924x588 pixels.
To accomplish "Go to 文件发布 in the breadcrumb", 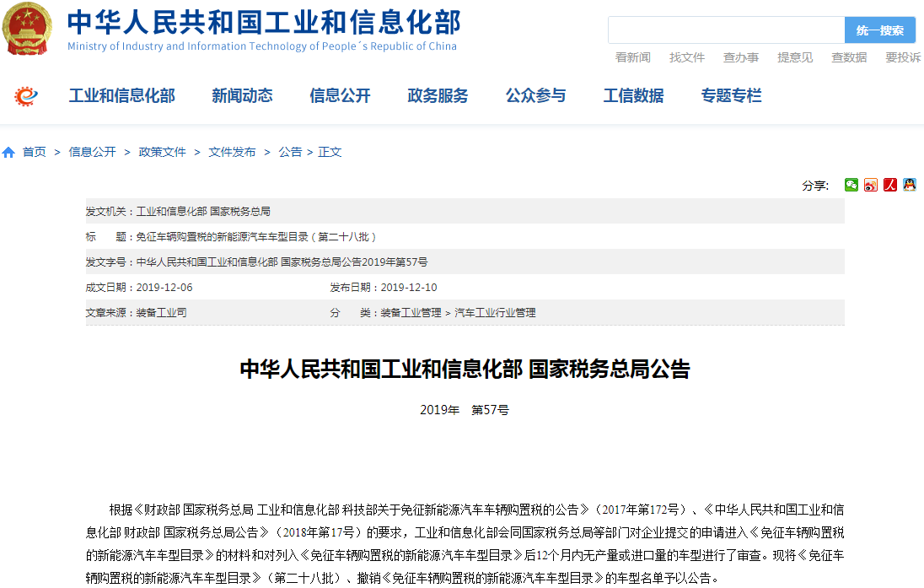I will tap(232, 152).
